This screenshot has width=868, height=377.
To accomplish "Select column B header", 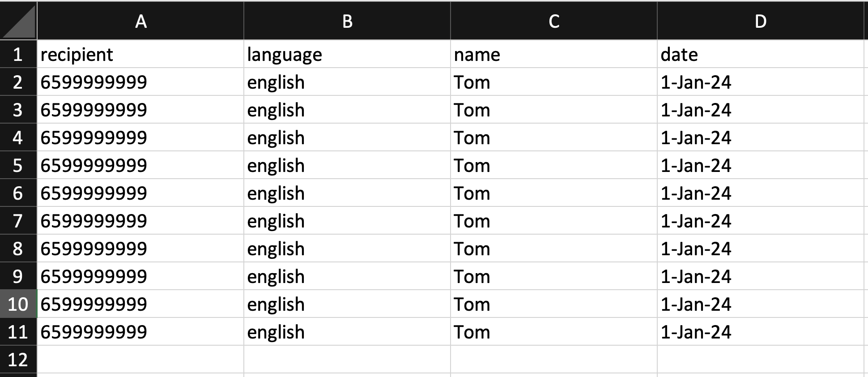I will pyautogui.click(x=347, y=21).
